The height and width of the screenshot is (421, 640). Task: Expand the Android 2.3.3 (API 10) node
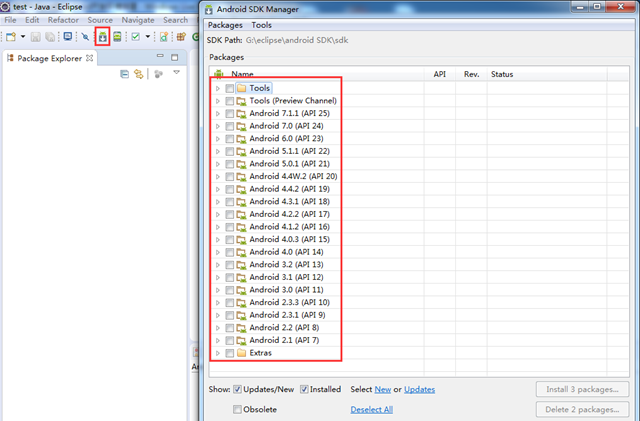click(x=218, y=303)
